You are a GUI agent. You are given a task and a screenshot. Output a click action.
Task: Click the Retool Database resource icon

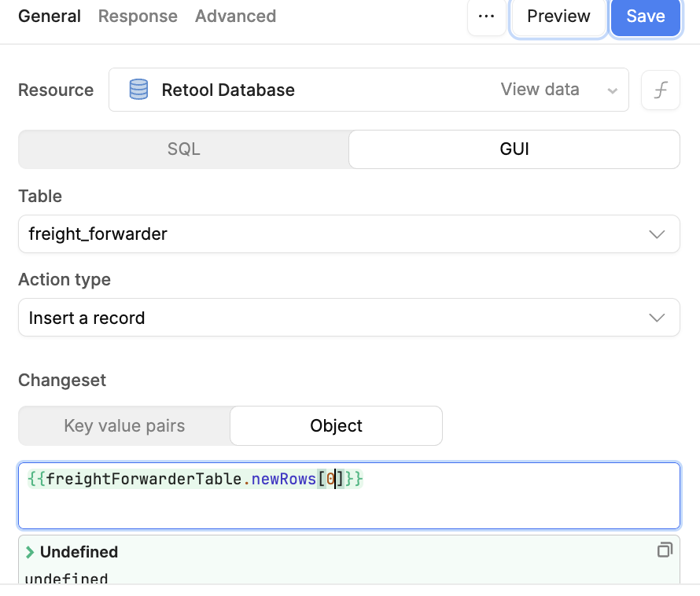point(138,90)
